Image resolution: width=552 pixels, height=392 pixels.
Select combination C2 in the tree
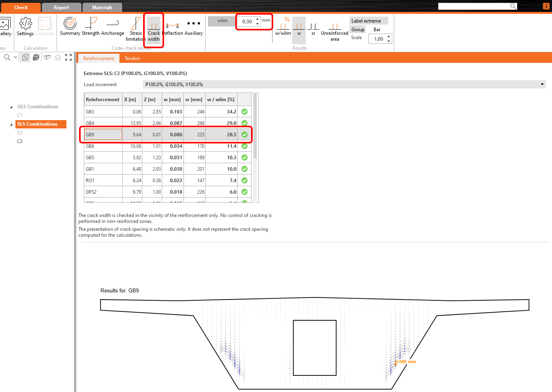tap(20, 133)
